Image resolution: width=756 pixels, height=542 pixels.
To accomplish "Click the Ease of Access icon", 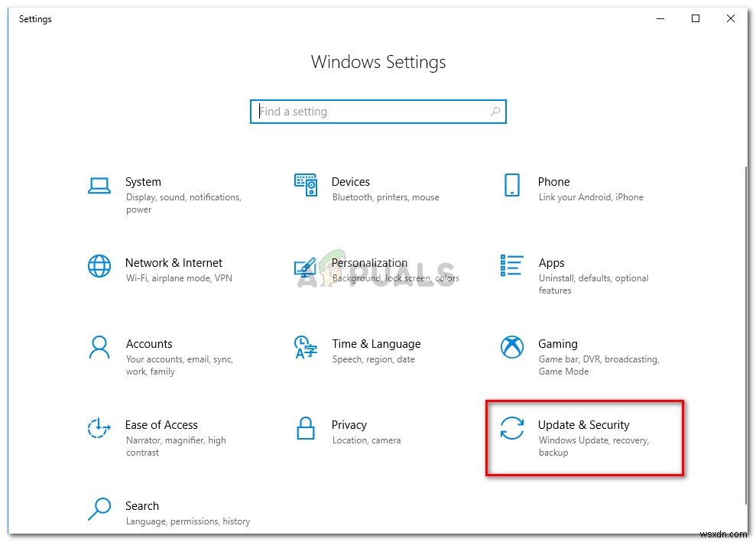I will pyautogui.click(x=99, y=428).
